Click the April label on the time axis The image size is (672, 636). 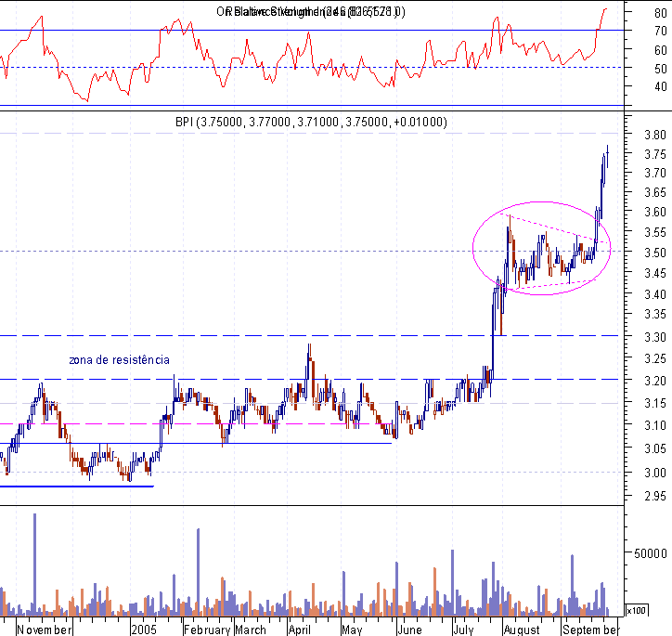tap(299, 630)
